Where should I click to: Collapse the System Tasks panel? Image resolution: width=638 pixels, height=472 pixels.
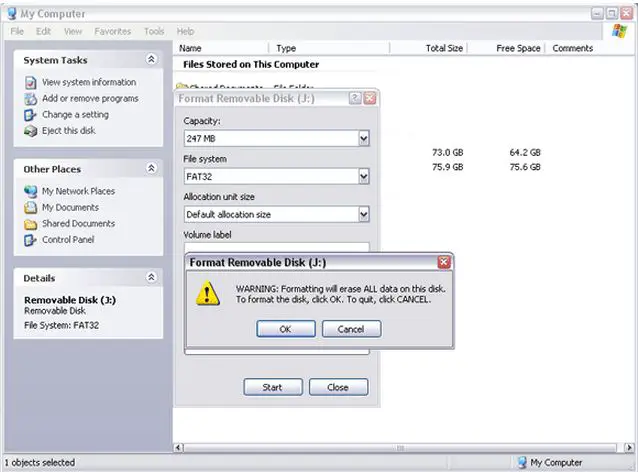point(151,59)
